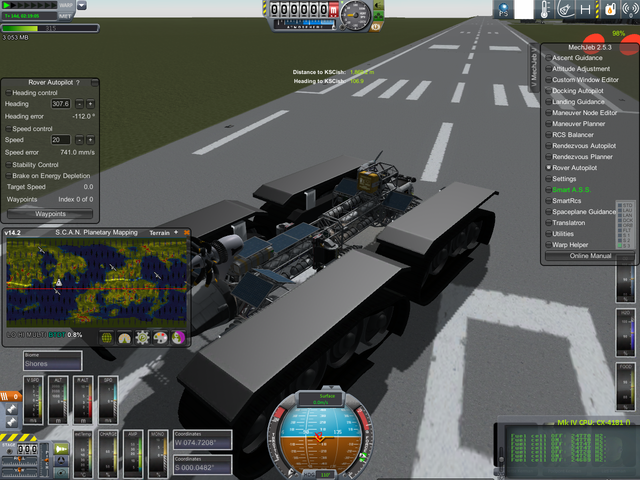Increase speed with plus button

(x=90, y=140)
